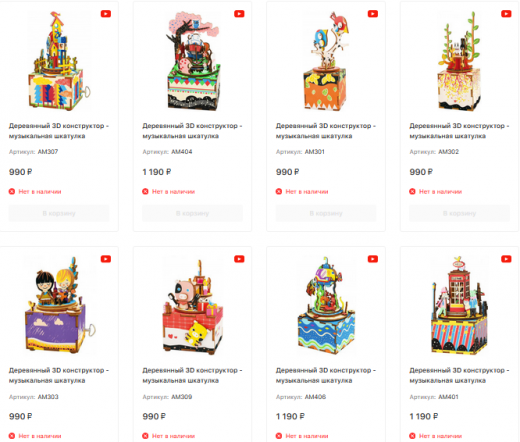Play video for product AM406
Viewport: 520px width, 442px height.
(373, 259)
